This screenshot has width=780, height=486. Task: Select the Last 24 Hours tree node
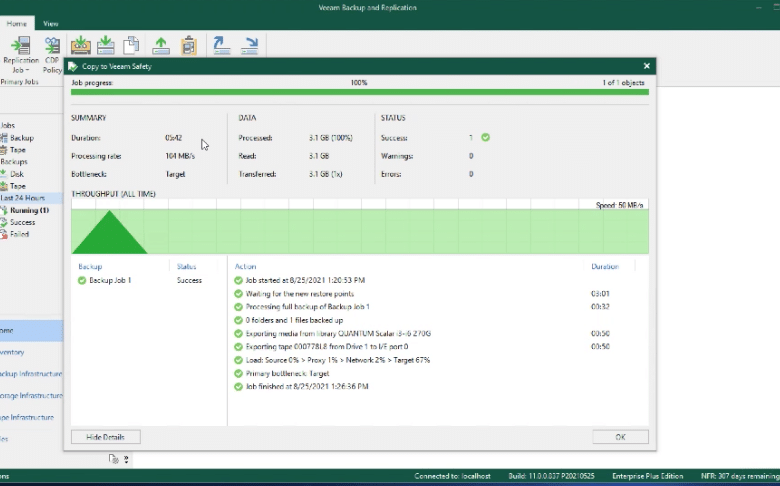coord(23,198)
